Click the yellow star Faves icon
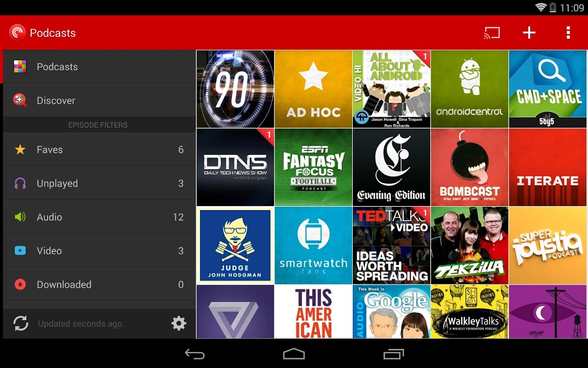 [x=20, y=150]
